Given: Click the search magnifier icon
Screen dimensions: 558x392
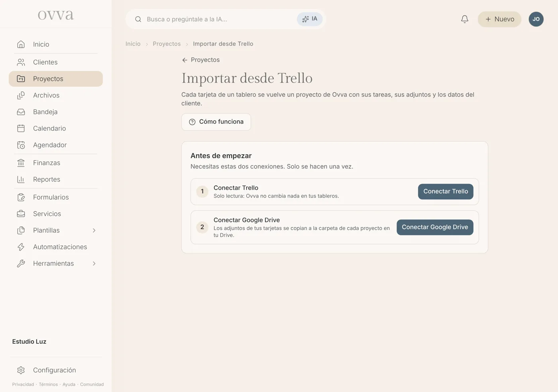Looking at the screenshot, I should coord(138,19).
